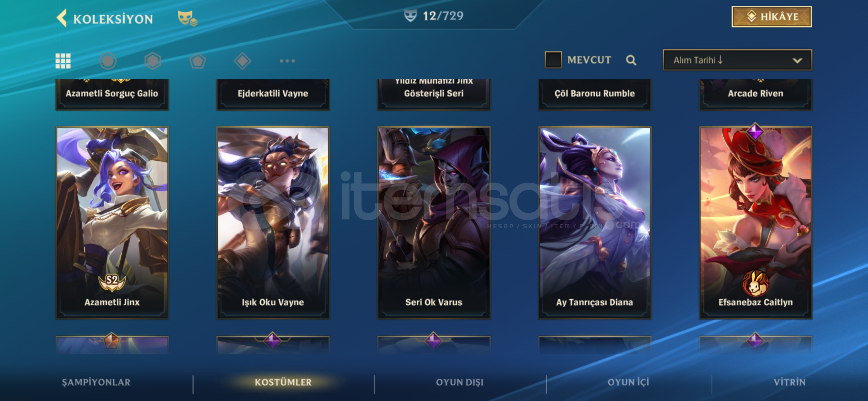Viewport: 868px width, 401px height.
Task: Switch to the OYUN DIŞI tab
Action: tap(460, 382)
